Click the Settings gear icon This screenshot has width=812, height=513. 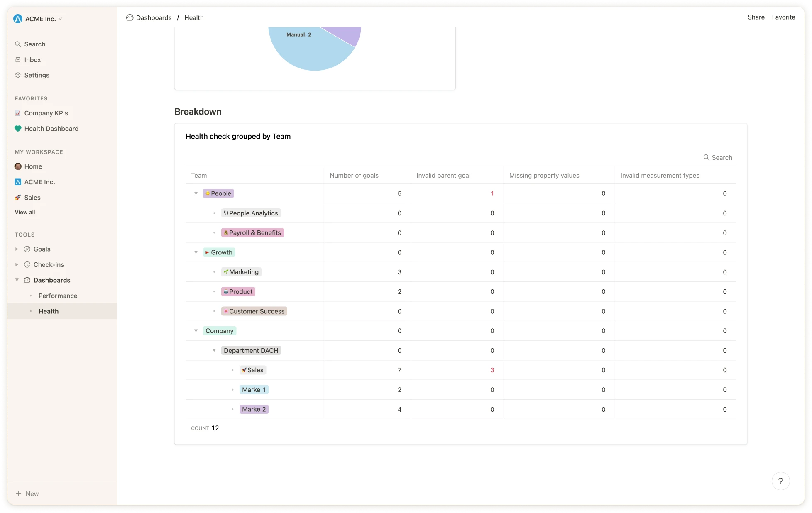[18, 75]
